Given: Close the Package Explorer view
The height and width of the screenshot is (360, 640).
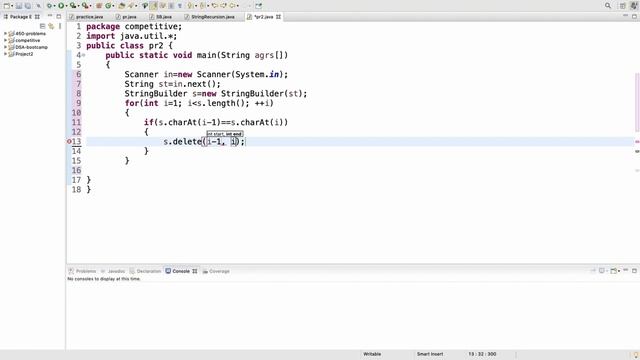Looking at the screenshot, I should pos(37,17).
